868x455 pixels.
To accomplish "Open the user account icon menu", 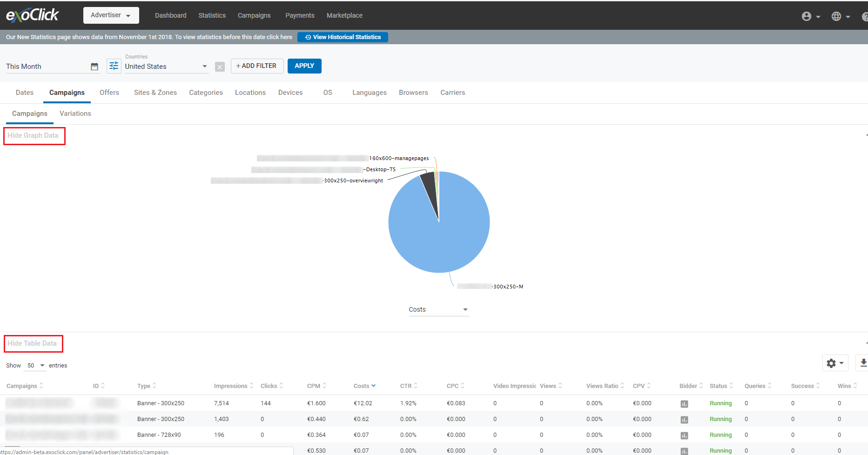I will pos(811,16).
